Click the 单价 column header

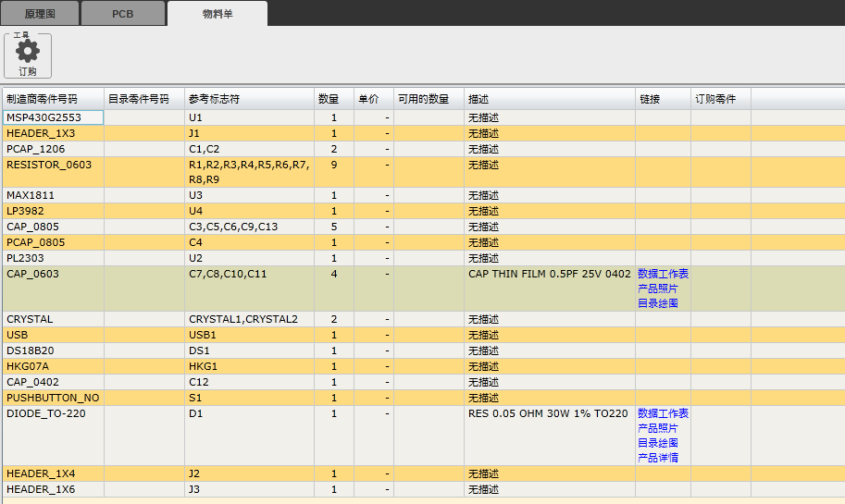[374, 99]
